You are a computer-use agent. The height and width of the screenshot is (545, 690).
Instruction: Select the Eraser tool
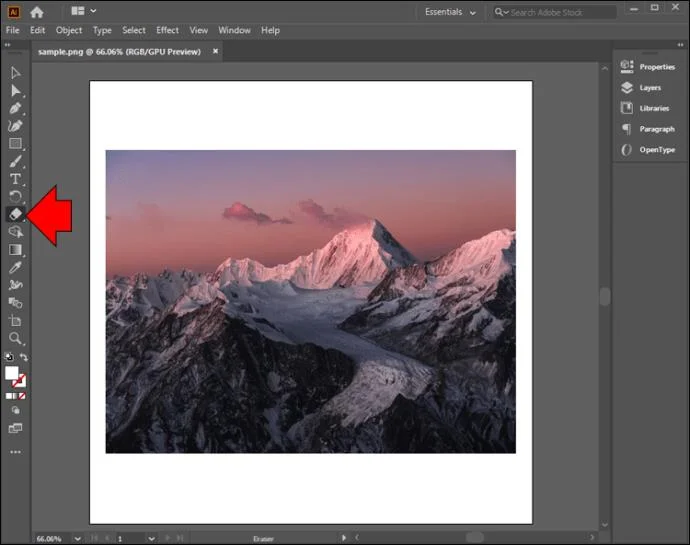click(15, 214)
